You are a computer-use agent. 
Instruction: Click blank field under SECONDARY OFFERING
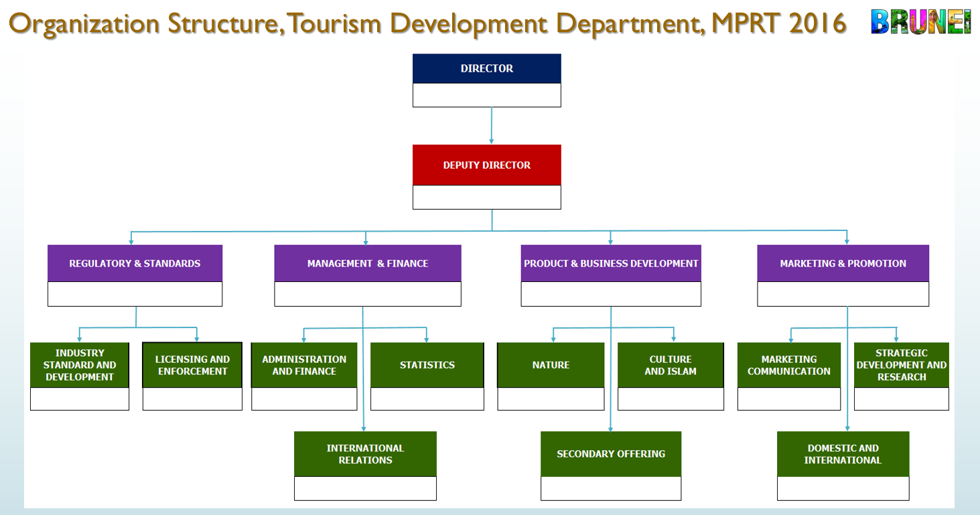point(611,488)
